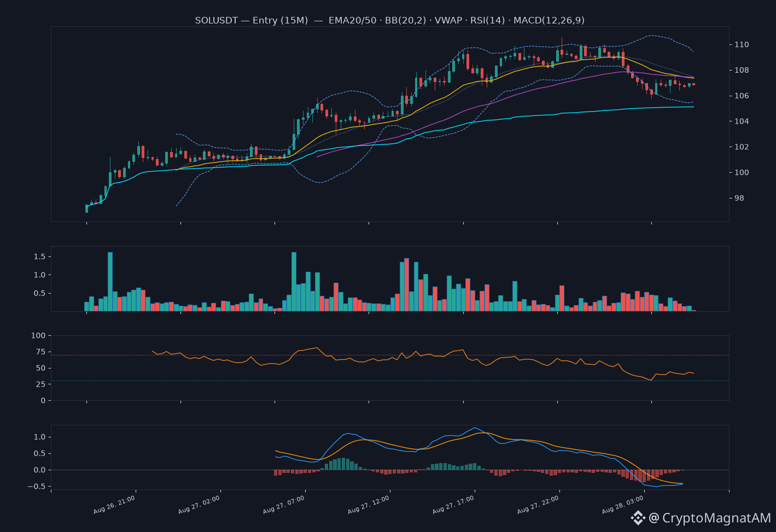Select the 0.5 label on volume axis

(x=39, y=293)
